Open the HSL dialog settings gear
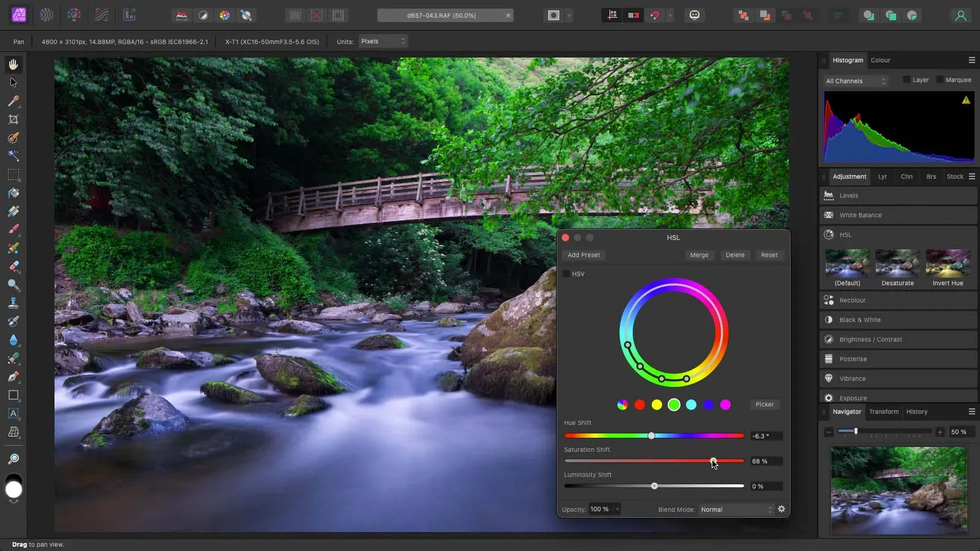The width and height of the screenshot is (980, 551). [x=781, y=509]
